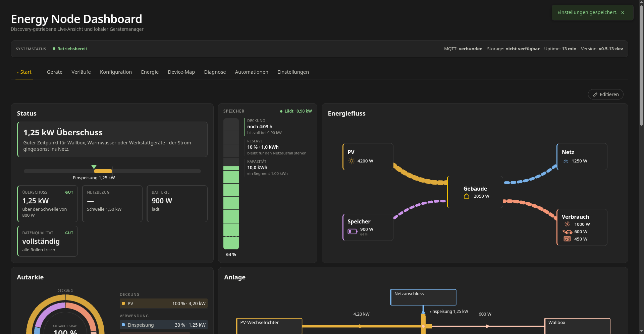Click the grid feed-in chevron icon in Netz card

click(x=566, y=161)
